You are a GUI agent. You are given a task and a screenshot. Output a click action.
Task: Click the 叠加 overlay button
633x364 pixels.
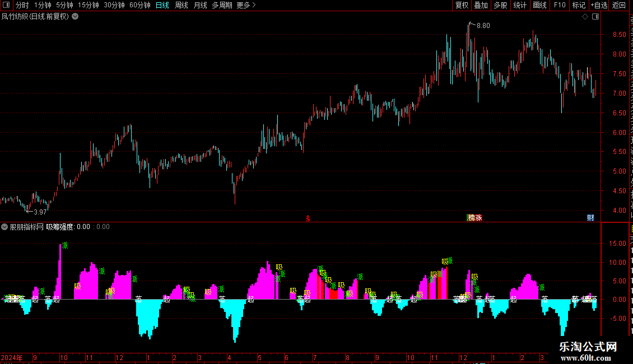point(481,5)
